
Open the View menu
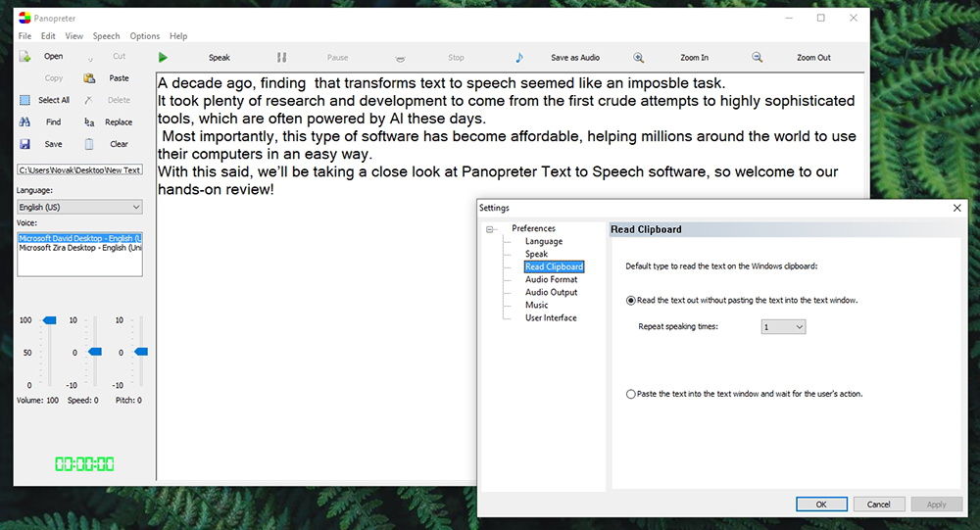(73, 36)
